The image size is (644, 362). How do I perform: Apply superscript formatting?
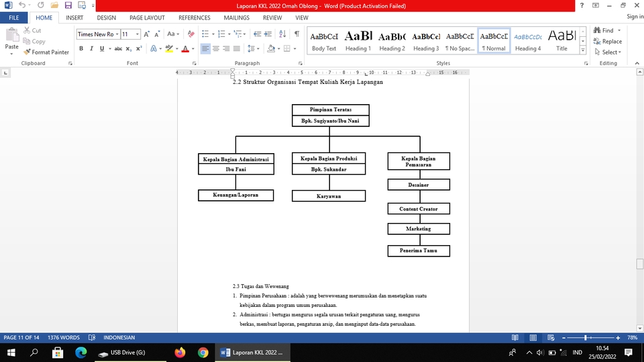click(139, 48)
